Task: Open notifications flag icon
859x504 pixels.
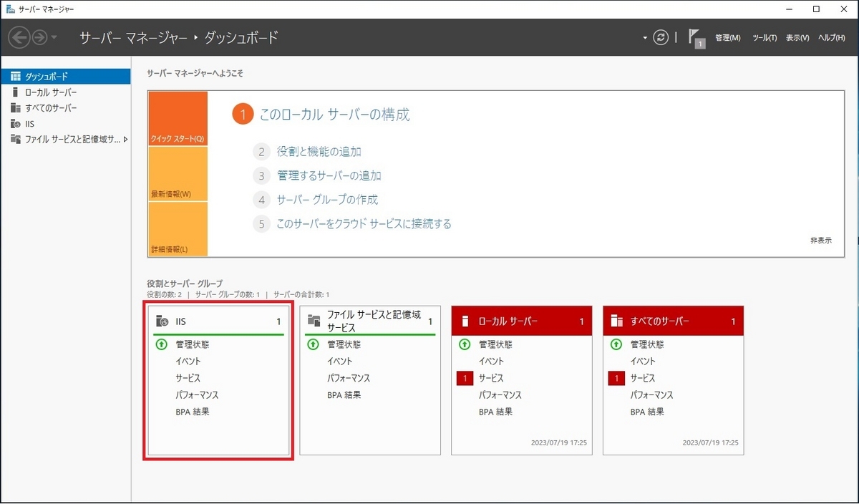Action: pos(697,38)
